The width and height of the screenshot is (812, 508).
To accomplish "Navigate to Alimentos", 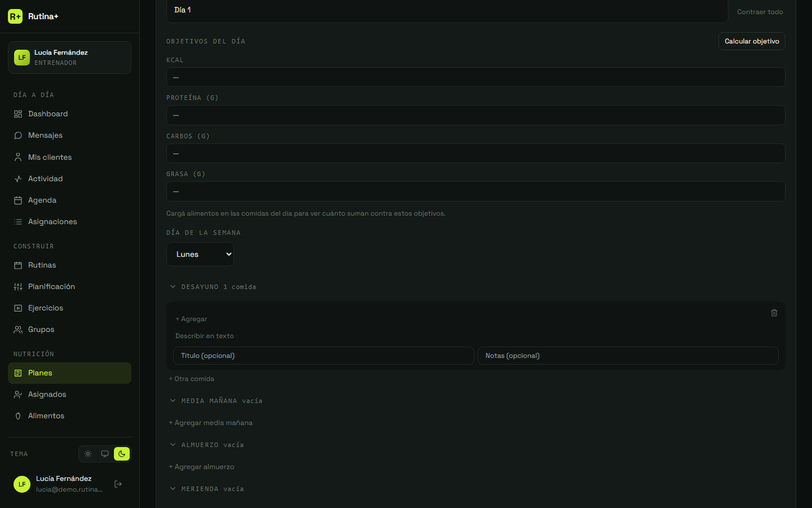I will (x=69, y=416).
